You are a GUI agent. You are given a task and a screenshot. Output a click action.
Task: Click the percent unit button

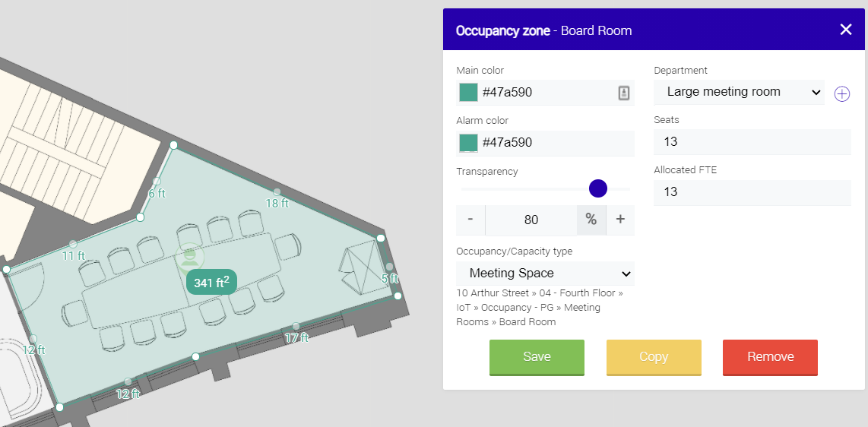591,220
